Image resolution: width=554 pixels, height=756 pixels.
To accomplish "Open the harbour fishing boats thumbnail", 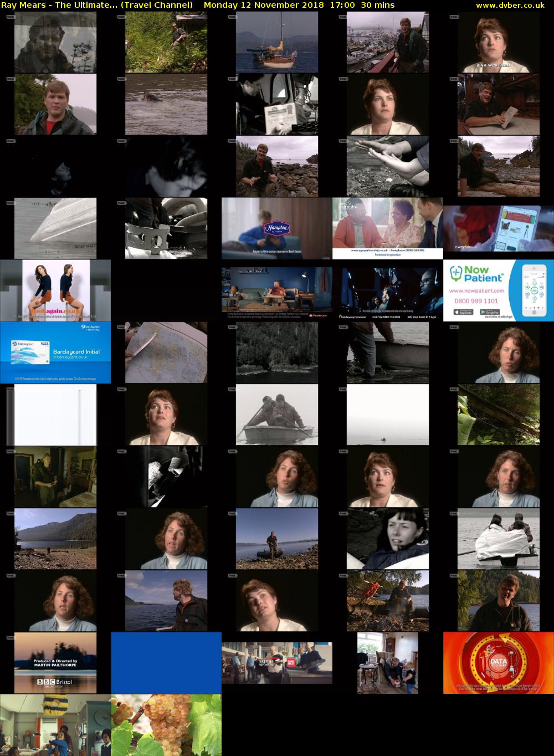I will point(388,42).
